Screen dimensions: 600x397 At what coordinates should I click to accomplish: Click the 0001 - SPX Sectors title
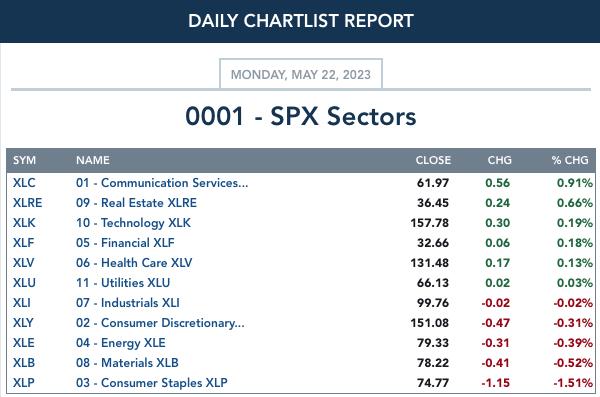[301, 116]
